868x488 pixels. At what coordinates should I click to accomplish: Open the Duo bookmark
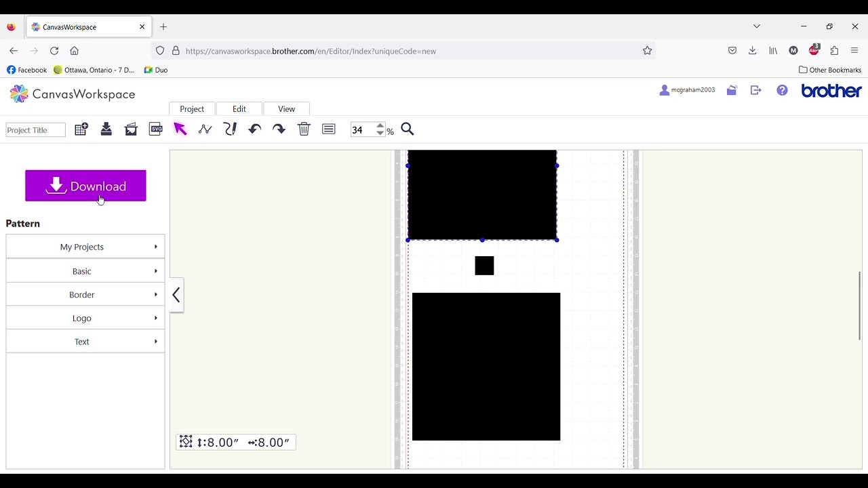155,70
